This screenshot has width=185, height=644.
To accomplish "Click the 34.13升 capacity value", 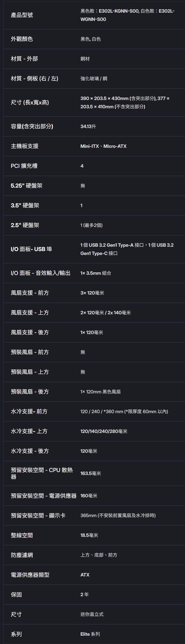I will [x=88, y=126].
